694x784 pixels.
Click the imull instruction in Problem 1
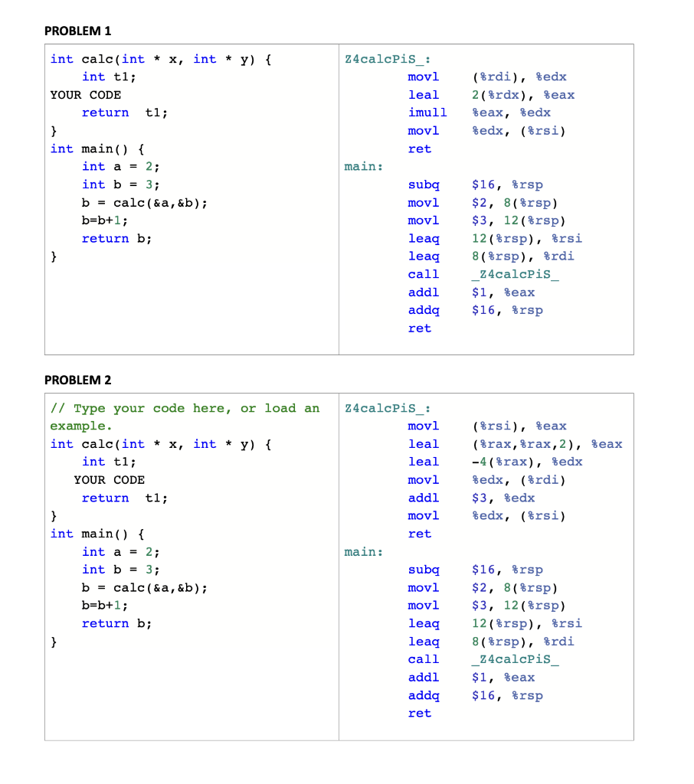pos(427,113)
